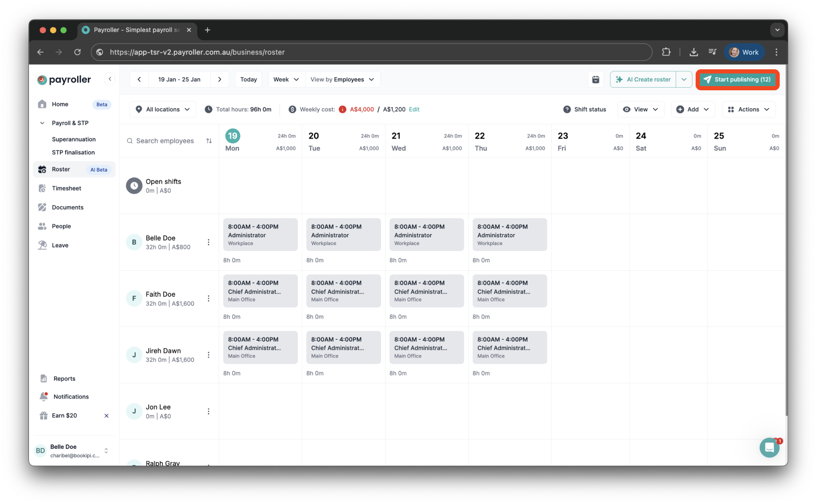Click the sort icon next to Search employees

[x=209, y=141]
